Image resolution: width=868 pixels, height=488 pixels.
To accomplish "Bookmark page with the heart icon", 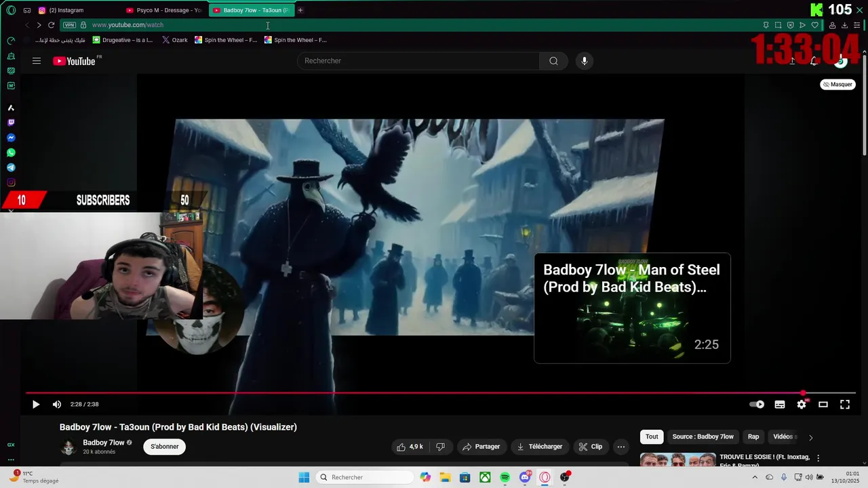I will click(814, 25).
